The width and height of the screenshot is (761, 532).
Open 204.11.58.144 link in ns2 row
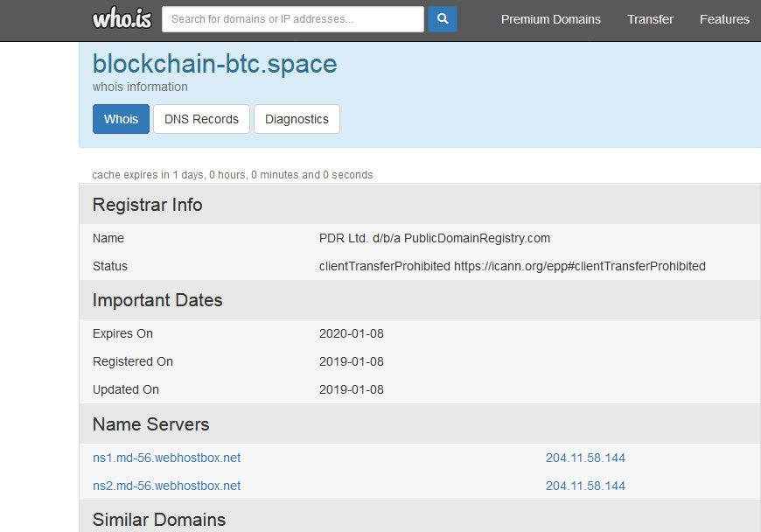click(585, 486)
